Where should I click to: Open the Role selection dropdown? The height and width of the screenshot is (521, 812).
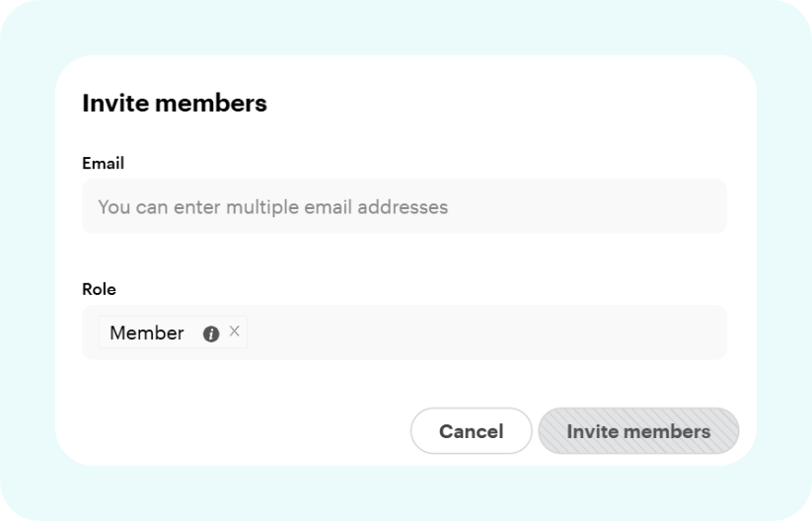[x=483, y=333]
